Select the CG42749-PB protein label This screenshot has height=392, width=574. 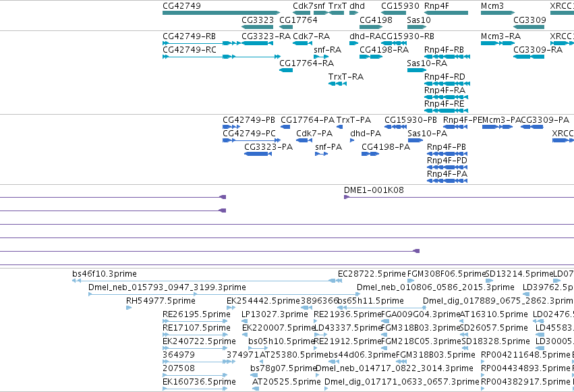[249, 120]
